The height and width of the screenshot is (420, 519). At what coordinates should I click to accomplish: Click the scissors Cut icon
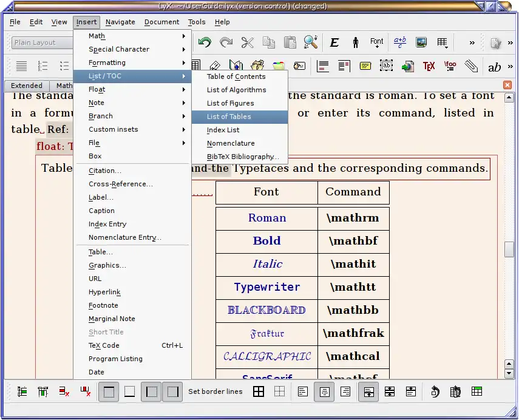tap(247, 42)
